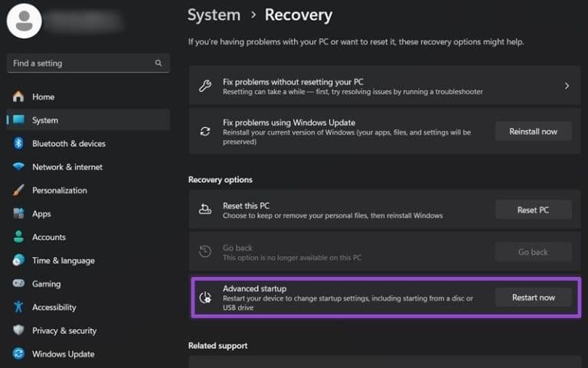Image resolution: width=588 pixels, height=368 pixels.
Task: Open Time & language settings
Action: (88, 260)
